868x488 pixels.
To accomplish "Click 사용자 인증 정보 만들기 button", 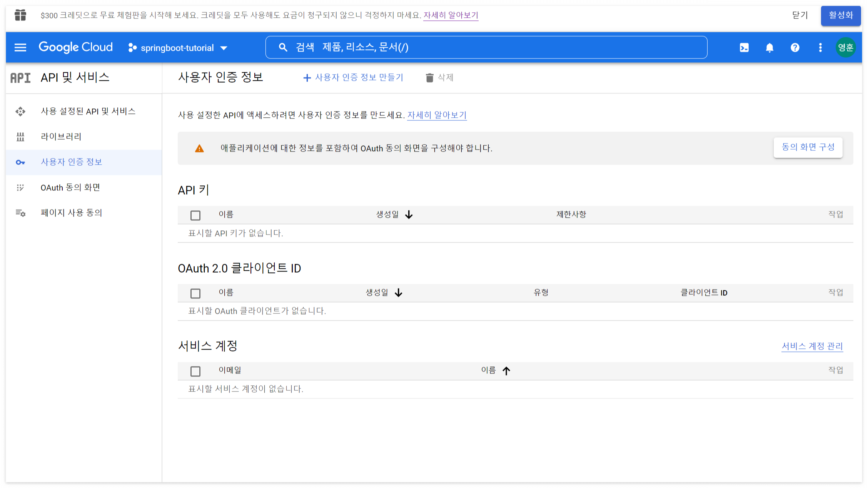I will pyautogui.click(x=353, y=78).
